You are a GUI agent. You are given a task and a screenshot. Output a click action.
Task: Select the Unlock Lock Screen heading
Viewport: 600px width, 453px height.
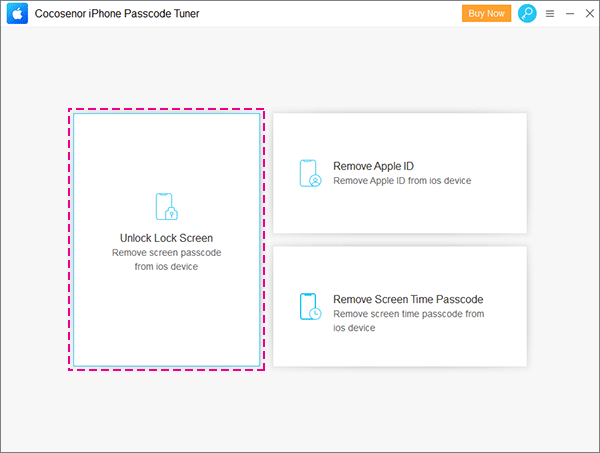point(166,238)
